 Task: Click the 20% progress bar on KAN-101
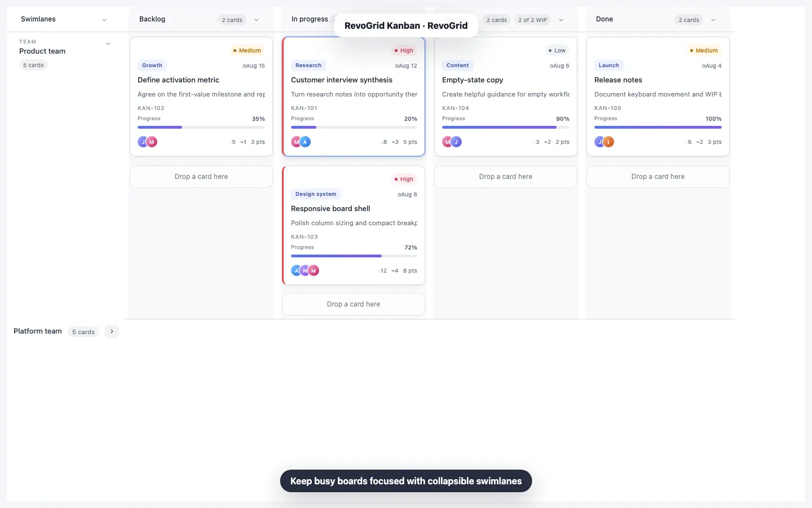tap(354, 128)
